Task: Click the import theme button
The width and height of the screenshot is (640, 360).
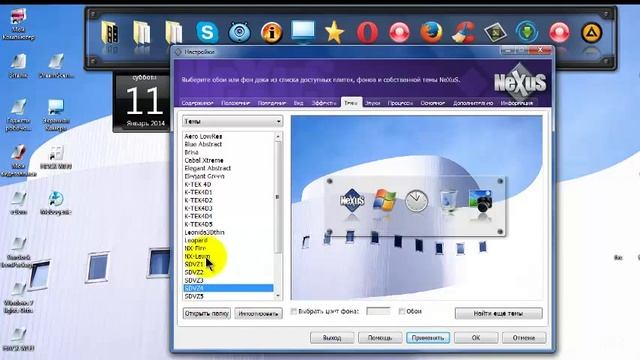Action: [258, 313]
